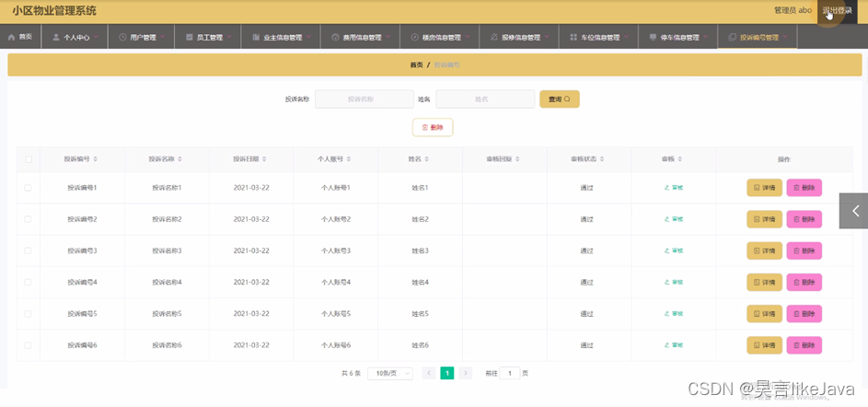
Task: Expand the 楼房信息管理 menu arrow
Action: 468,37
